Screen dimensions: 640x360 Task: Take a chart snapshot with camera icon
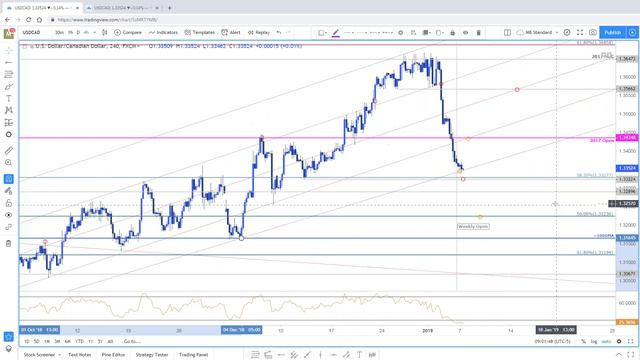[x=593, y=32]
